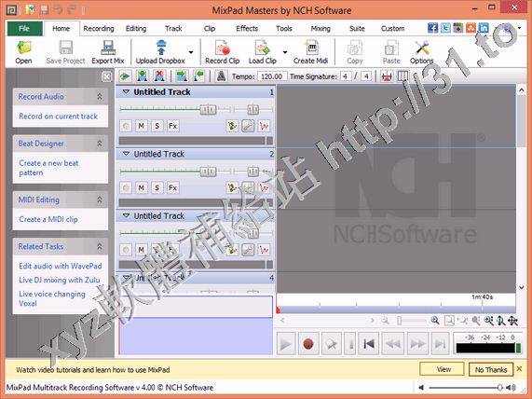The height and width of the screenshot is (399, 532).
Task: Open a project with the Open icon
Action: pos(23,52)
